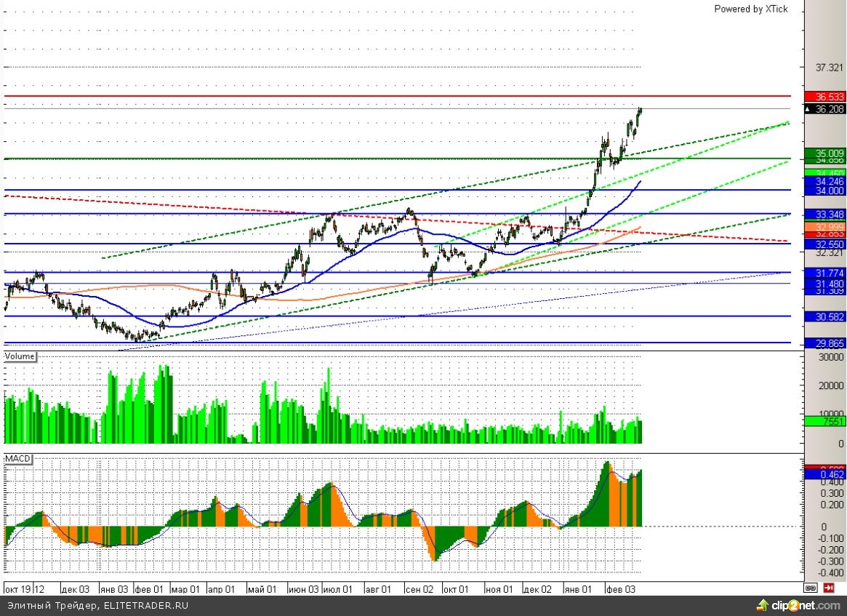Click the chain link icon below the chart
This screenshot has width=847, height=616.
[810, 588]
